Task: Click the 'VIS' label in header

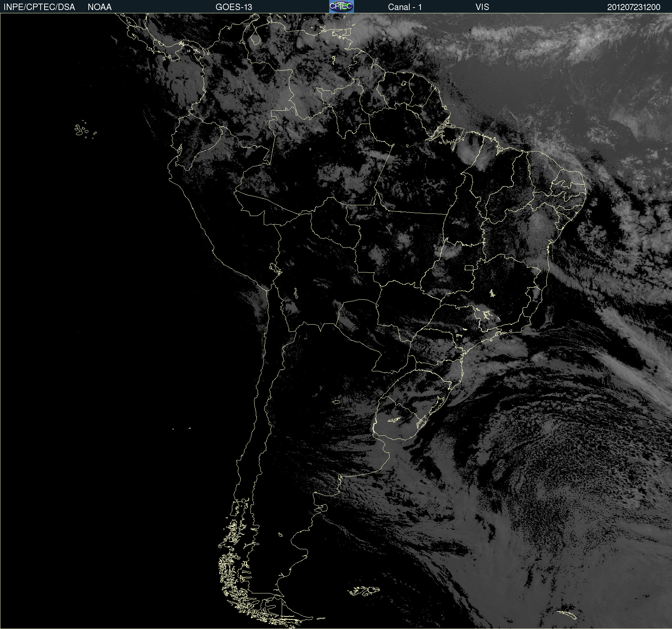Action: tap(482, 7)
